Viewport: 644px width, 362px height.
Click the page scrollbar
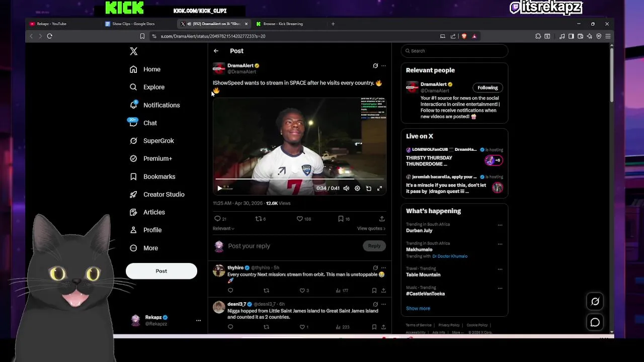pos(611,75)
